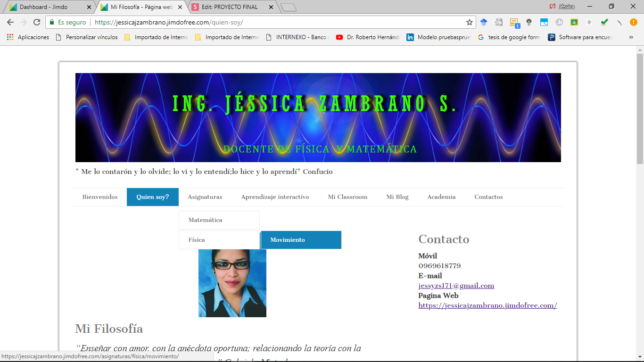Viewport: 644px width, 362px height.
Task: Bookmark this page with the star icon
Action: click(470, 22)
